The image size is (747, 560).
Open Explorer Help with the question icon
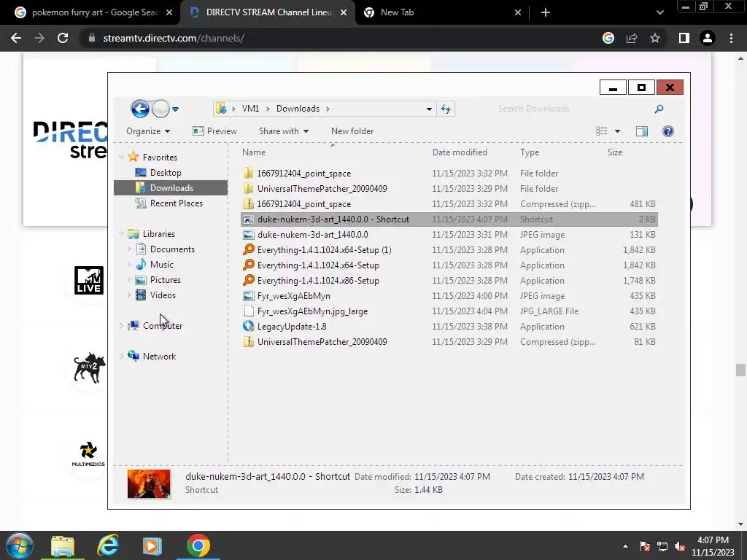pos(668,131)
